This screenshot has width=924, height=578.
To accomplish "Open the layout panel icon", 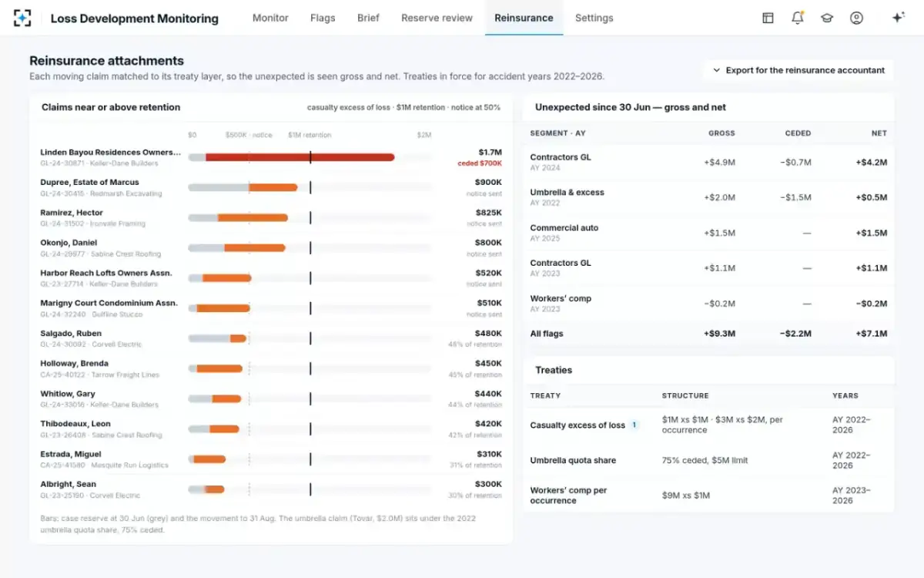I will pyautogui.click(x=768, y=18).
